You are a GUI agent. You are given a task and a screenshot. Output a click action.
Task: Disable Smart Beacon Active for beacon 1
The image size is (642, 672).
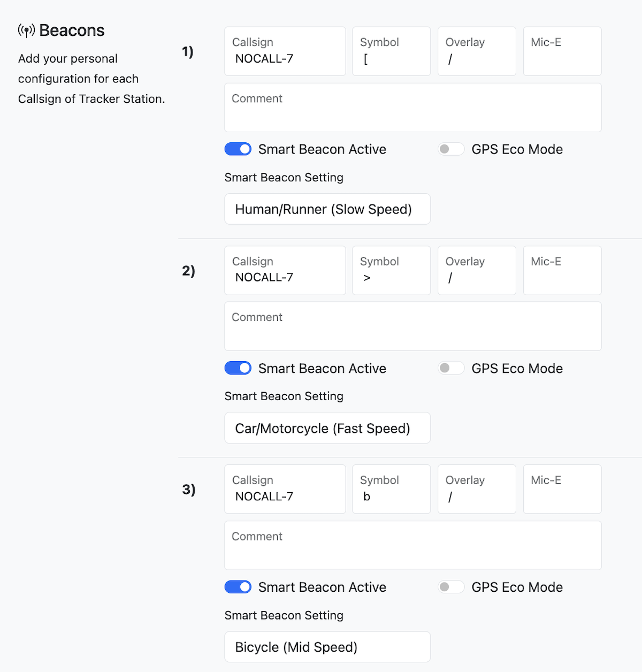coord(238,149)
